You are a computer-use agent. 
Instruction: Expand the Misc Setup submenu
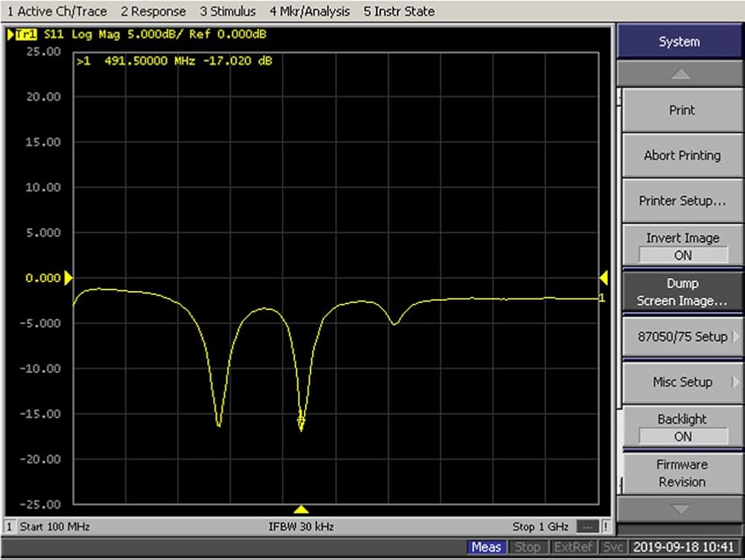pyautogui.click(x=681, y=382)
